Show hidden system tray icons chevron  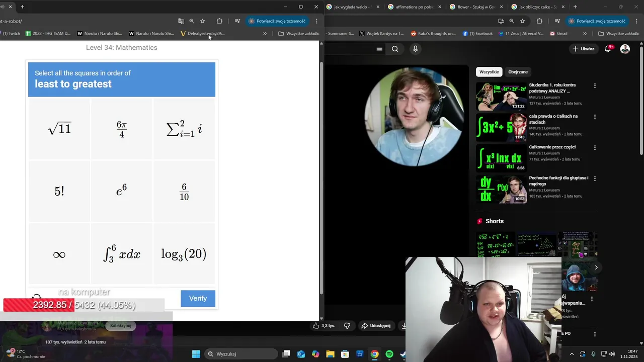[572, 354]
